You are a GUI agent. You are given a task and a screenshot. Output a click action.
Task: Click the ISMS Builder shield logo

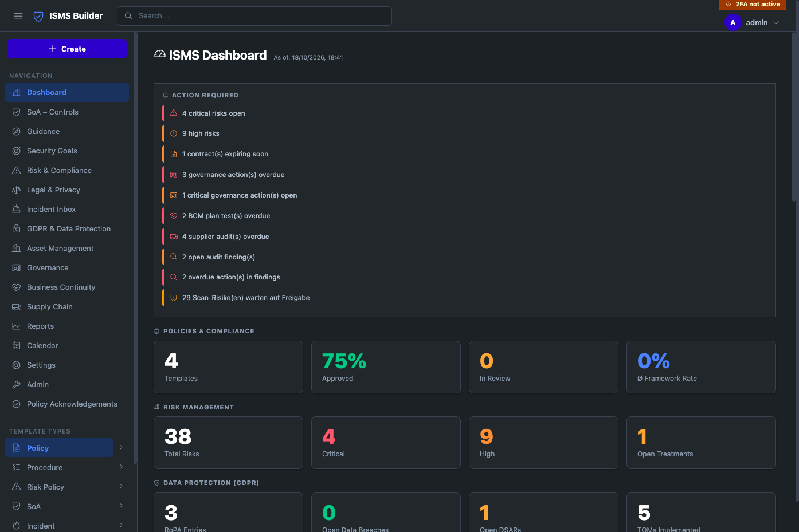[x=38, y=16]
